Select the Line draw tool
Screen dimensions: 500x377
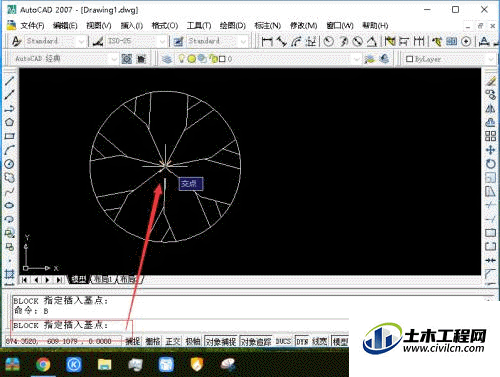(x=9, y=81)
